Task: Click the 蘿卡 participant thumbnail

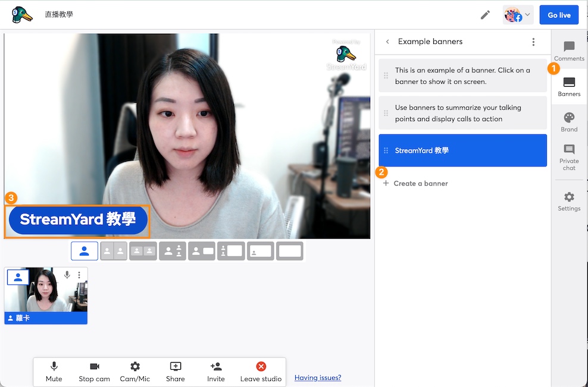Action: 46,295
